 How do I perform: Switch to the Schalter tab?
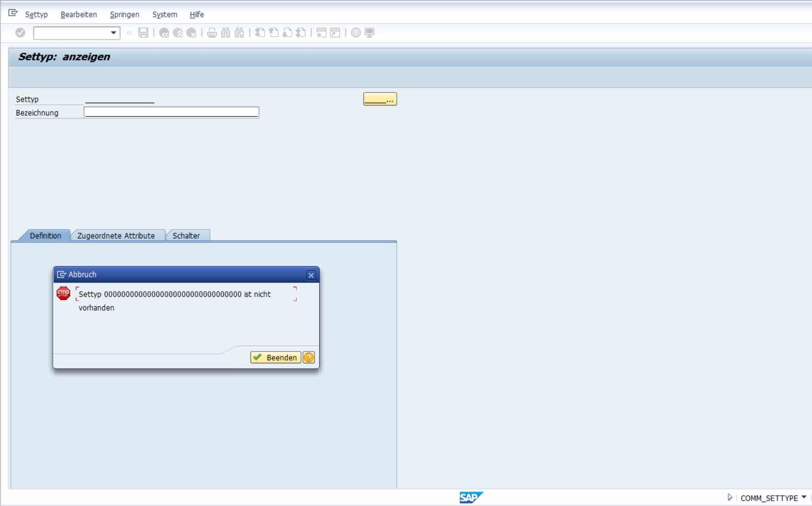[x=186, y=236]
